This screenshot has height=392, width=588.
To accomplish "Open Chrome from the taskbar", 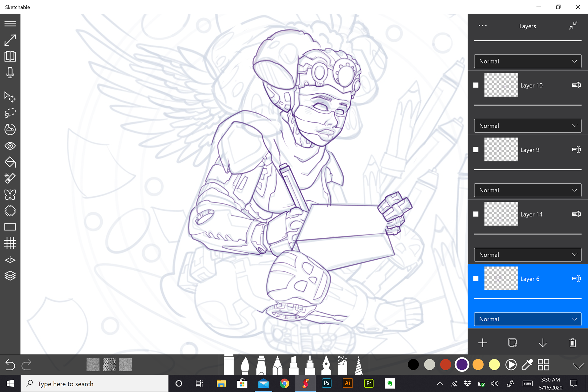I will tap(285, 383).
